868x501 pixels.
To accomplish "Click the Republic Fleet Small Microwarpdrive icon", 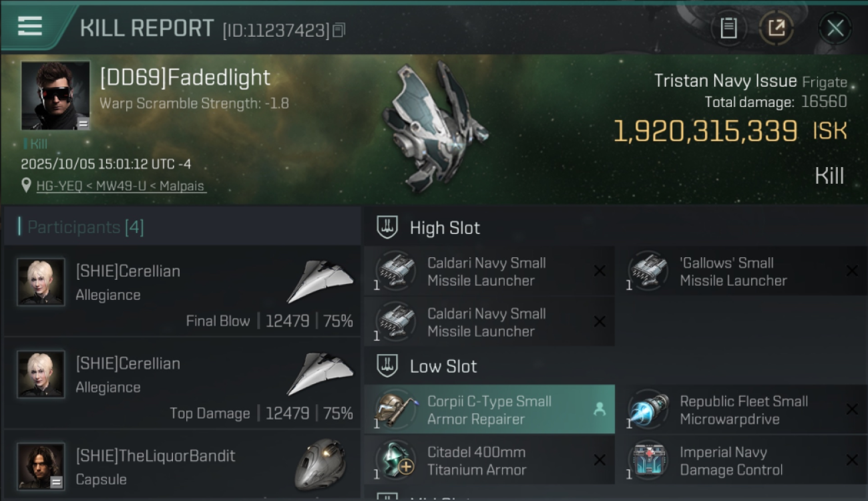I will point(648,410).
